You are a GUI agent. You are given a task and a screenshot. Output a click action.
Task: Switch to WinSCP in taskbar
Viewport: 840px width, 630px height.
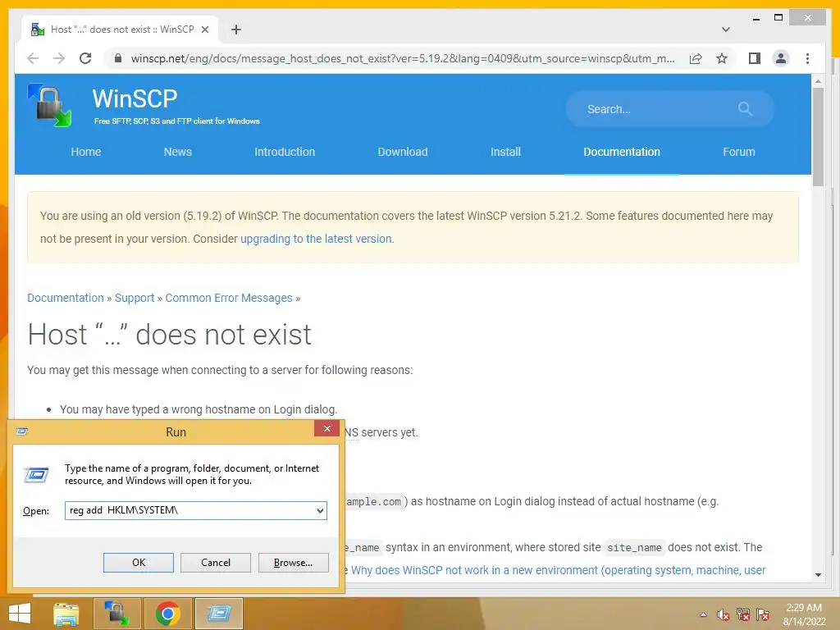coord(117,614)
